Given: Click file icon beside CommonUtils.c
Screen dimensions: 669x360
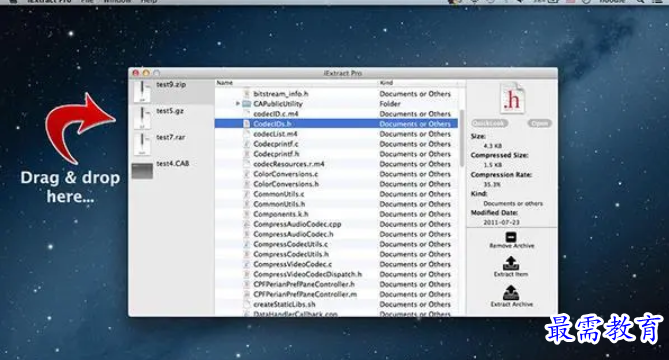Looking at the screenshot, I should coord(247,194).
